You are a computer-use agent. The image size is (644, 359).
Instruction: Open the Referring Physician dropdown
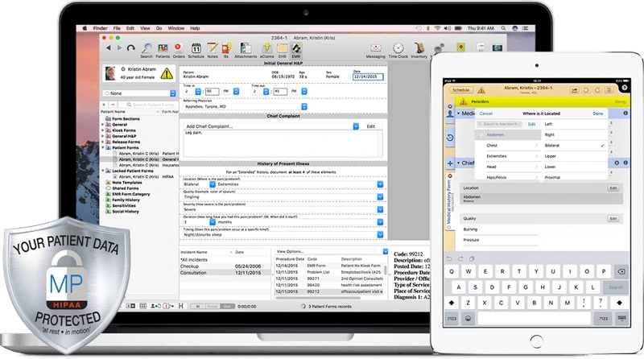pos(304,106)
